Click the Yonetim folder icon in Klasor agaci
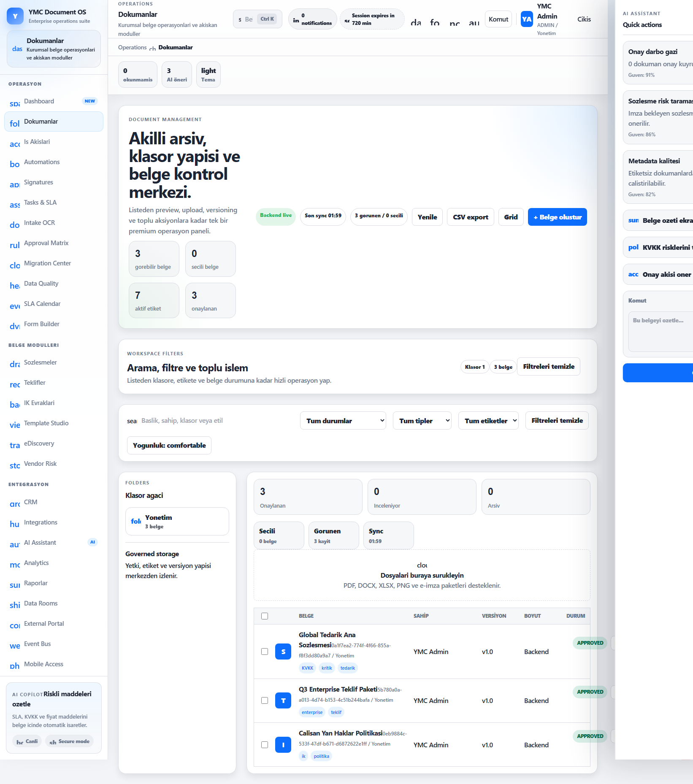 point(136,521)
